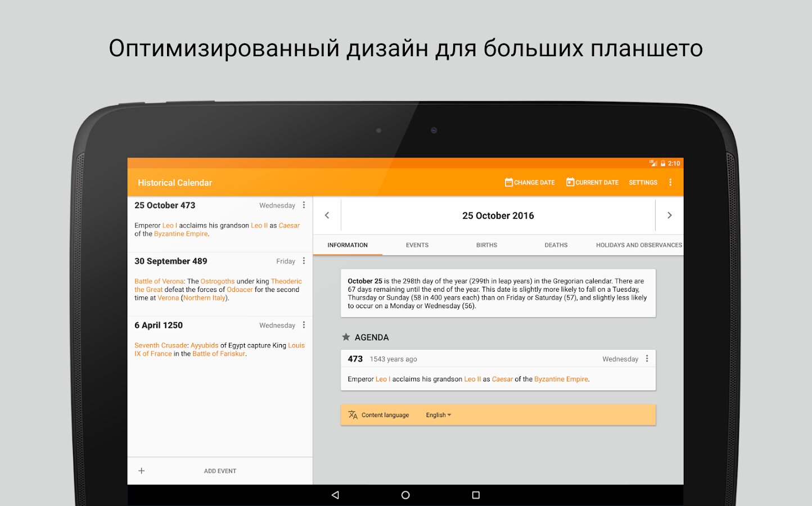The height and width of the screenshot is (506, 812).
Task: Click '1543 years ago' in agenda item
Action: [393, 359]
